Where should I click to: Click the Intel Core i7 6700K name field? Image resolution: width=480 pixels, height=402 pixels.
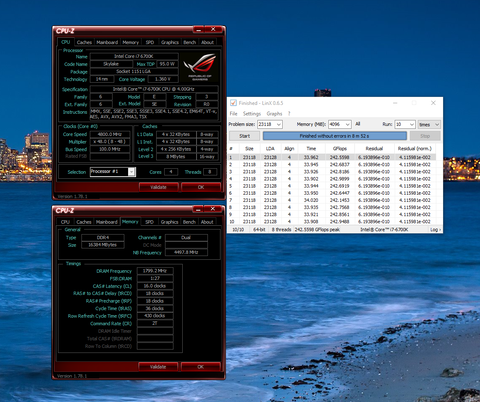tap(134, 56)
